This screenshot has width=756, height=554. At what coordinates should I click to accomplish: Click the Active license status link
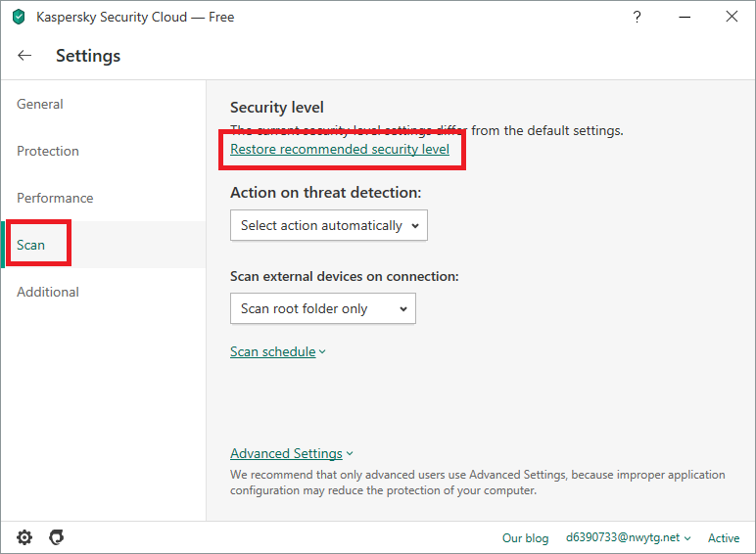pyautogui.click(x=724, y=537)
